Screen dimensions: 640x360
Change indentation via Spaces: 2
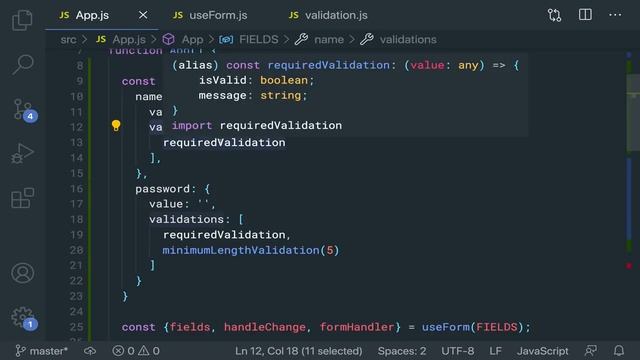point(402,351)
